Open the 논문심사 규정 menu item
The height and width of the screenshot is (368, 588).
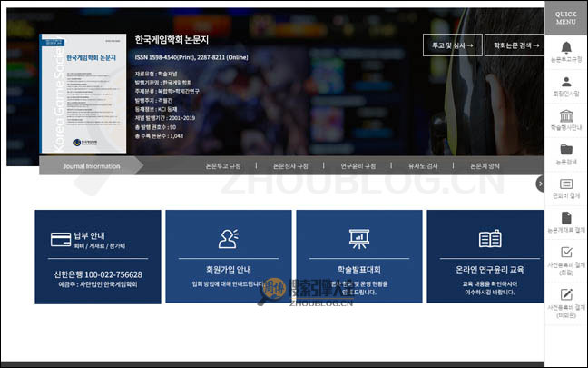pyautogui.click(x=290, y=166)
